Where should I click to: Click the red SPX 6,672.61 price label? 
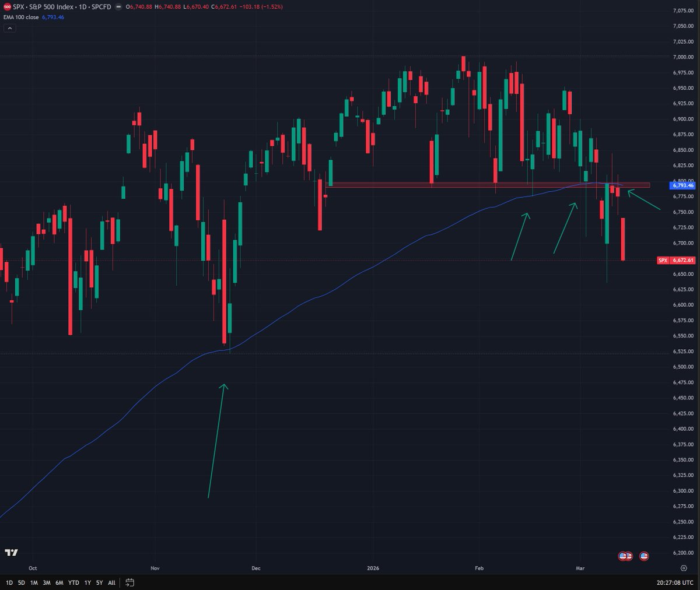[676, 261]
